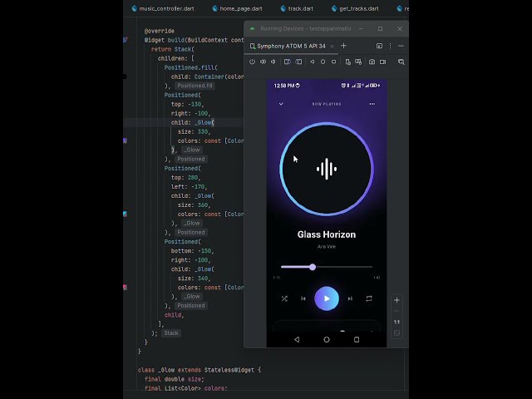Toggle shuffle in the music player
Image resolution: width=532 pixels, height=399 pixels.
[284, 298]
